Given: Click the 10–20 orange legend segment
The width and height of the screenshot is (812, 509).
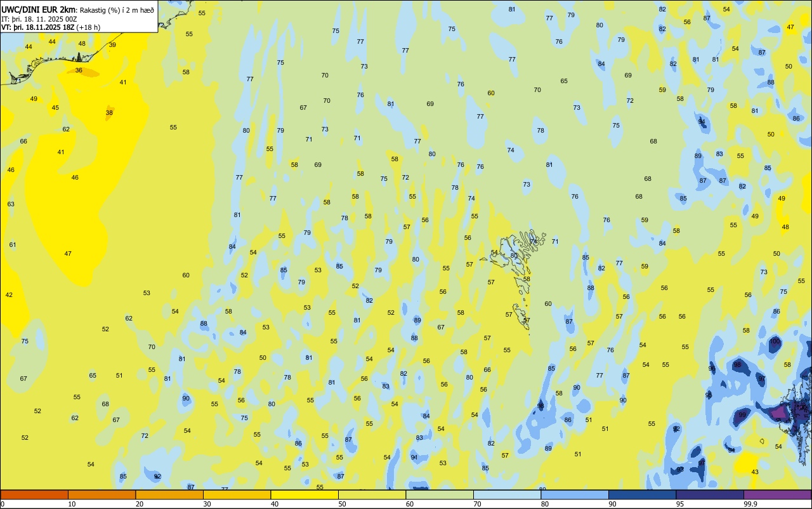Looking at the screenshot, I should coord(101,494).
